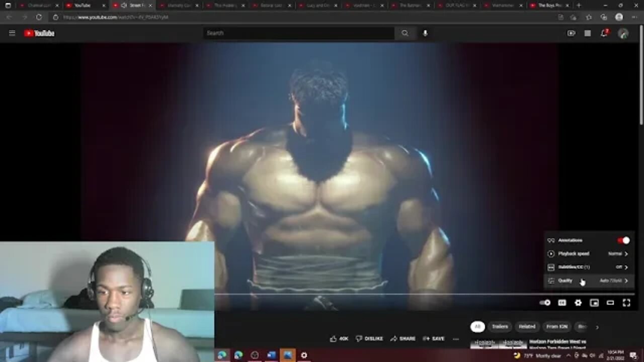Open more actions ellipsis under video
This screenshot has height=362, width=644.
click(455, 338)
